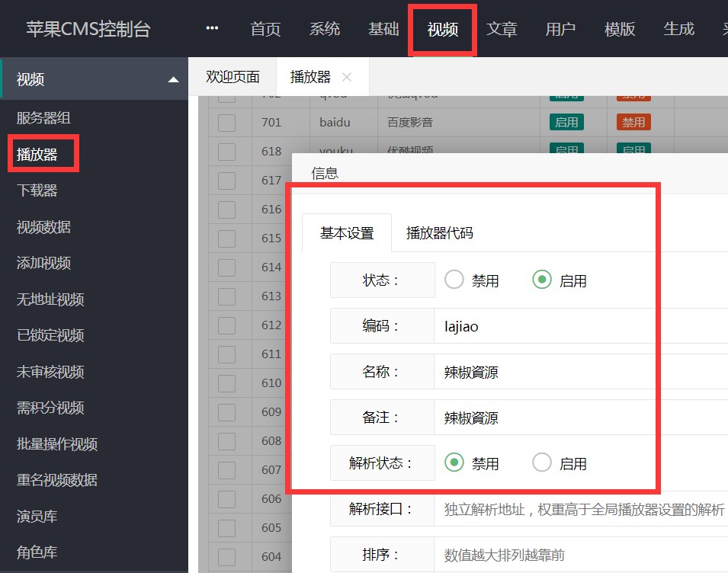
Task: Open 批量操作视频 in the sidebar
Action: (x=57, y=444)
